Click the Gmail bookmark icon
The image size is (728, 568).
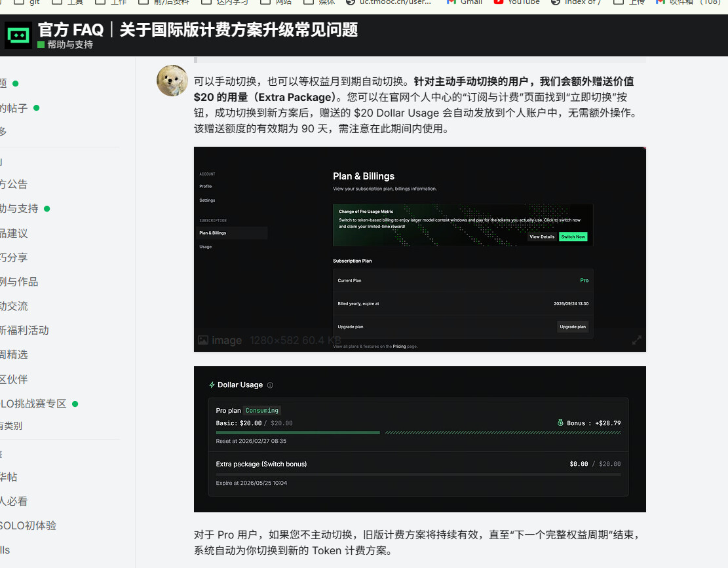coord(451,3)
